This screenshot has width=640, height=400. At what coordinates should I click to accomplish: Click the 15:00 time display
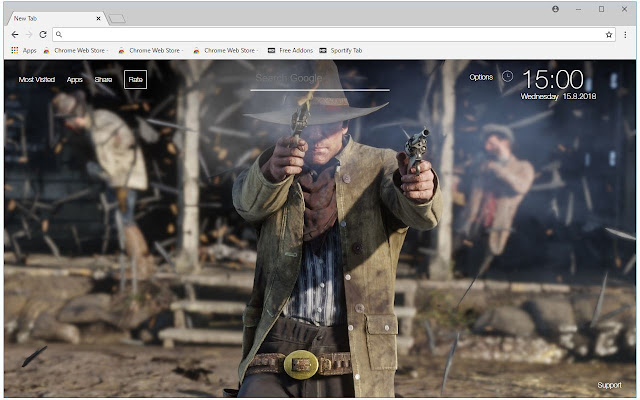553,79
